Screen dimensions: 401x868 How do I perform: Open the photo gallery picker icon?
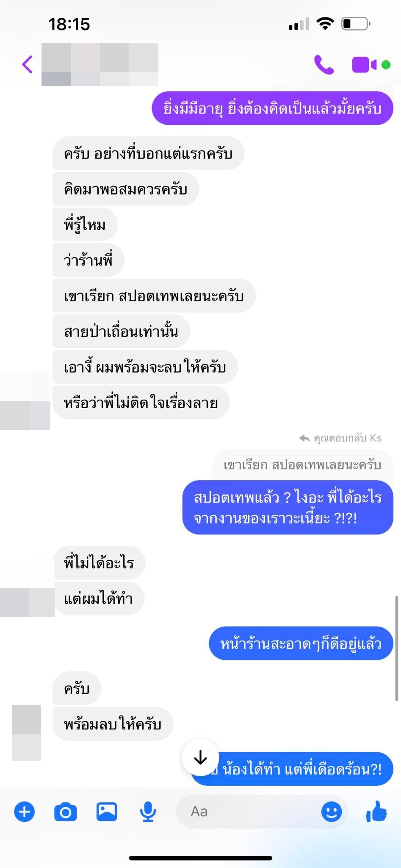(x=107, y=812)
